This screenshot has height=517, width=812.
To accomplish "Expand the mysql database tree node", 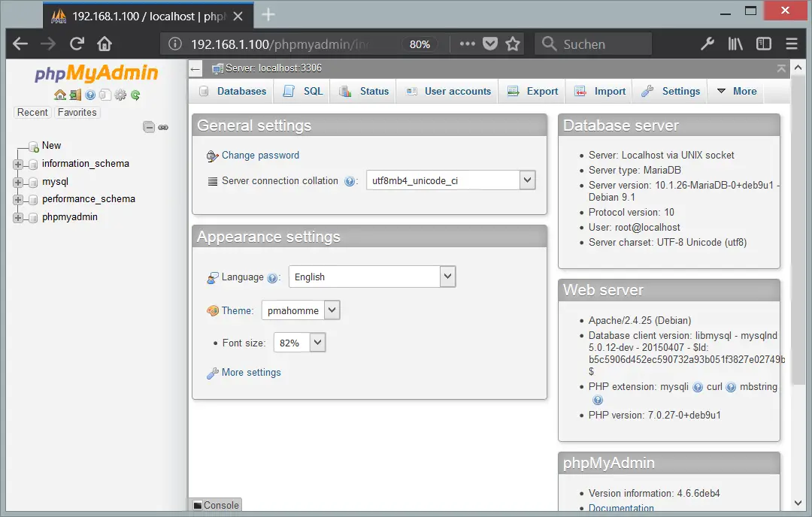I will [x=18, y=183].
